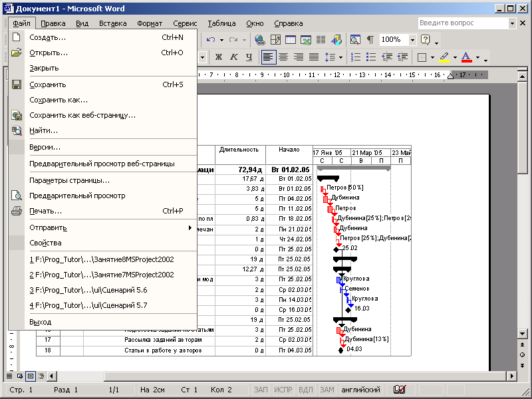Open the borders dropdown arrow
This screenshot has height=399, width=532.
pos(432,57)
